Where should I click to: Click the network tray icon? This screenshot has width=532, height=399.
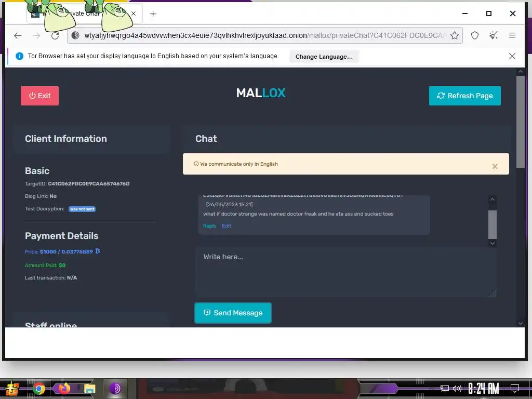(x=445, y=389)
